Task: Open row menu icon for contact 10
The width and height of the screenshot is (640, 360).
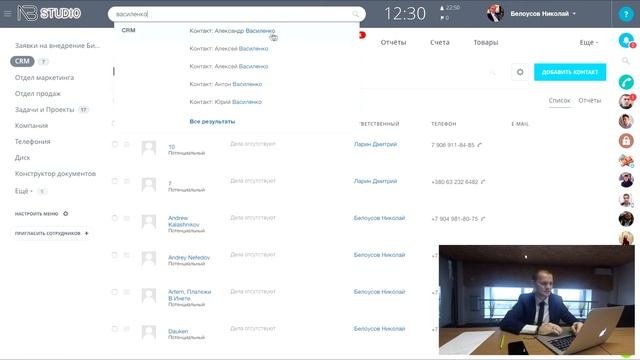Action: click(127, 144)
